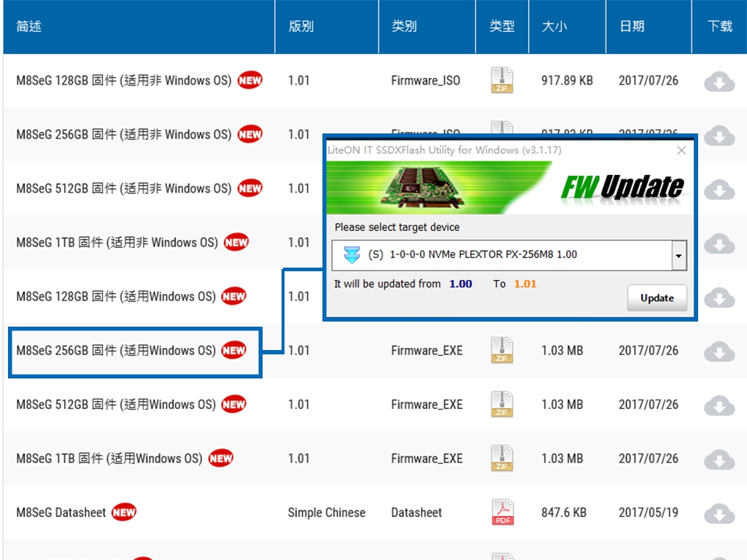Close the LiteON SSDXFlash Utility dialog

click(681, 150)
